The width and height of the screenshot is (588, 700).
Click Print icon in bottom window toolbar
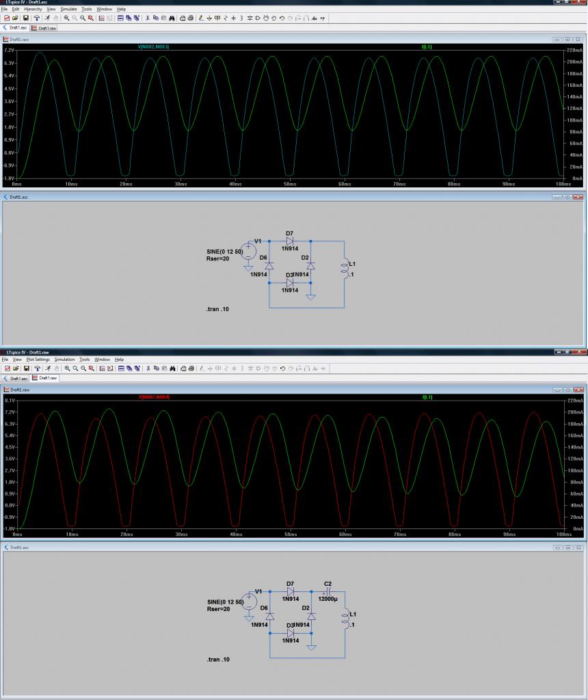coord(191,368)
